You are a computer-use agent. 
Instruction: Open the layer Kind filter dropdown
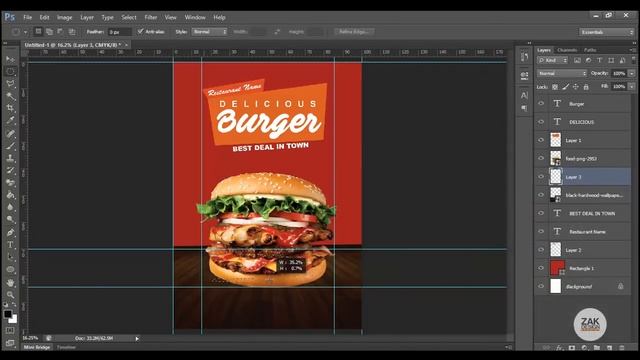[553, 60]
